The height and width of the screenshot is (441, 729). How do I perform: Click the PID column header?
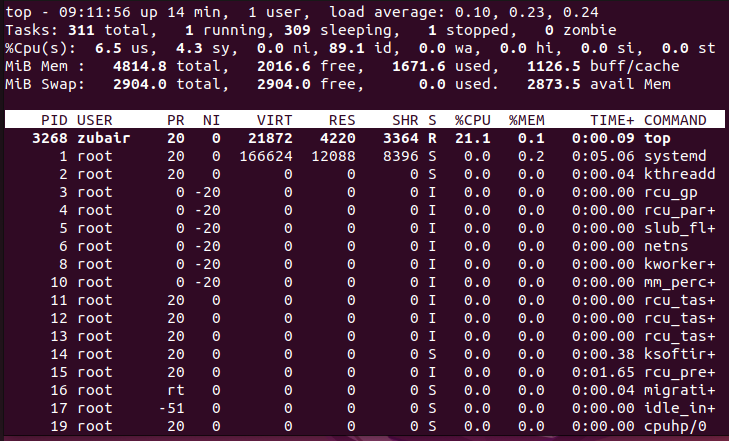[54, 120]
